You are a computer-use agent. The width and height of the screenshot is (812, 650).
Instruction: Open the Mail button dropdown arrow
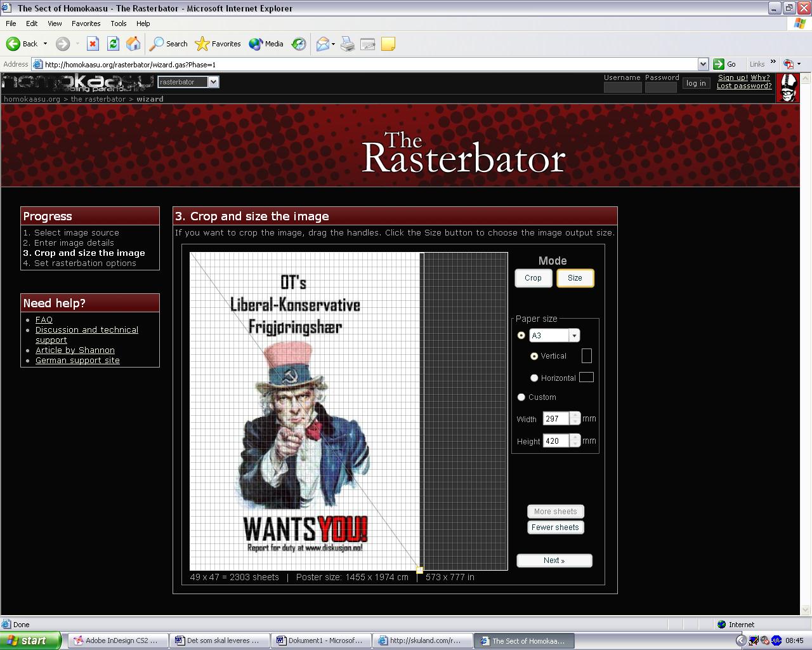pyautogui.click(x=334, y=44)
